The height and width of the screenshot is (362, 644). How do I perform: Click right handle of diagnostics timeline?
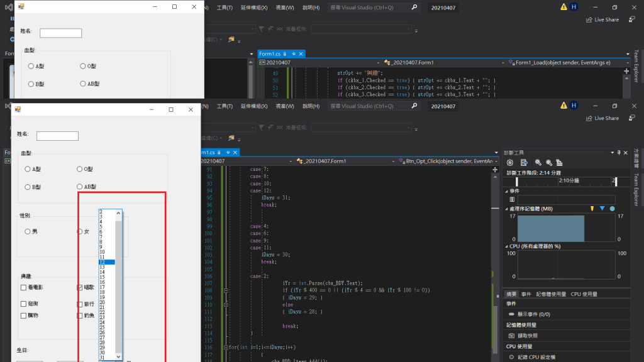(x=616, y=182)
